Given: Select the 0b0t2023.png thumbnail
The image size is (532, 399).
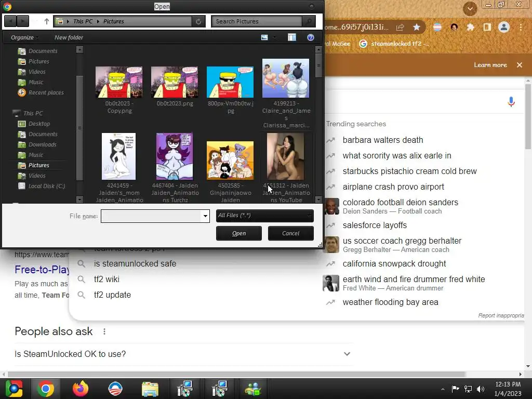Looking at the screenshot, I should [x=175, y=82].
